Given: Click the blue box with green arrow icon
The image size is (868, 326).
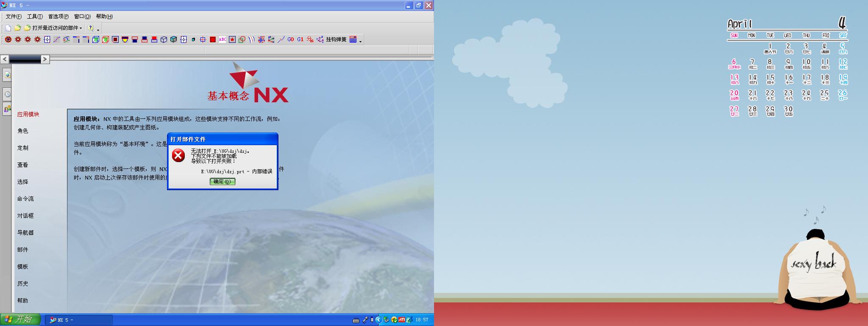Looking at the screenshot, I should coord(96,39).
